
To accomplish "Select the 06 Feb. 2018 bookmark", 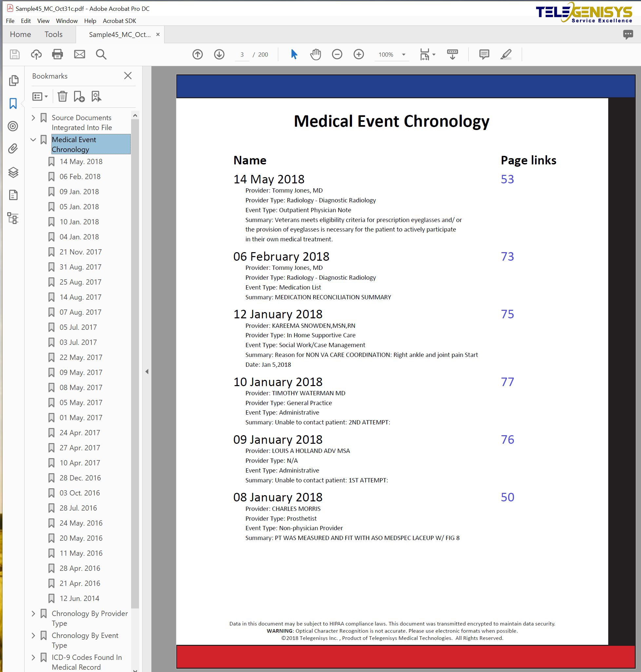I will pos(80,177).
